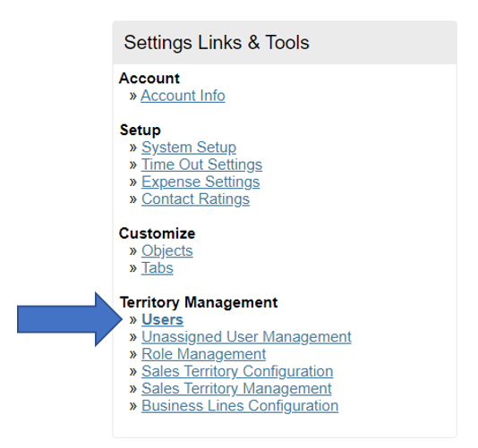
Task: Open the Tabs customization link
Action: click(x=158, y=268)
